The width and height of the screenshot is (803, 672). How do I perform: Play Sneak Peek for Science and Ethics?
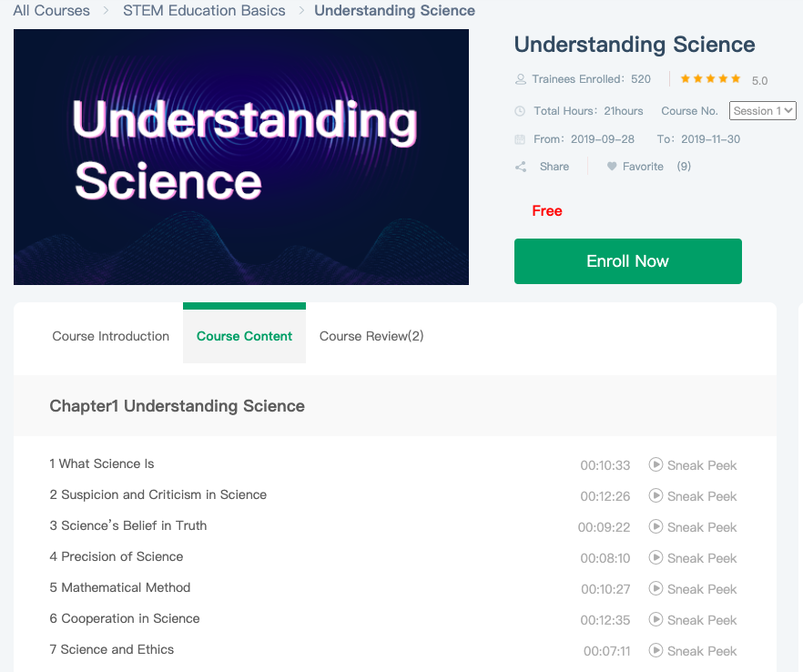(692, 651)
